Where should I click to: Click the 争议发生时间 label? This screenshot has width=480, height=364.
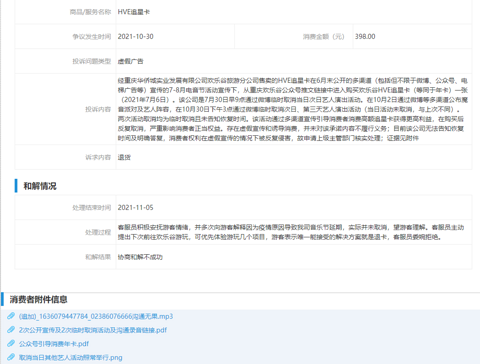click(x=92, y=37)
